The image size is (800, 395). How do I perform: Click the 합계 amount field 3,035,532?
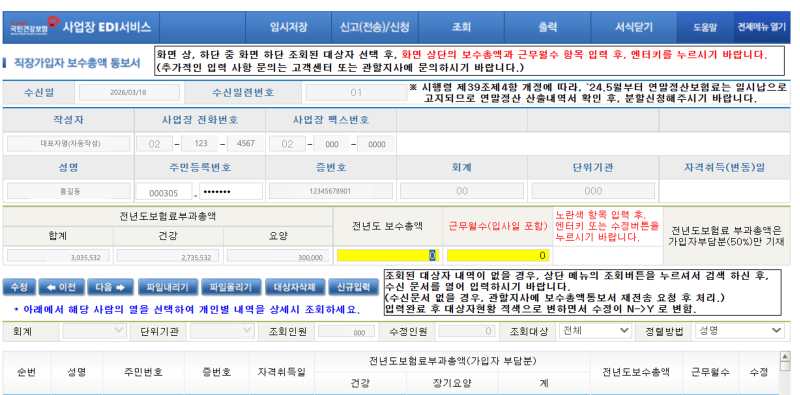click(x=58, y=256)
